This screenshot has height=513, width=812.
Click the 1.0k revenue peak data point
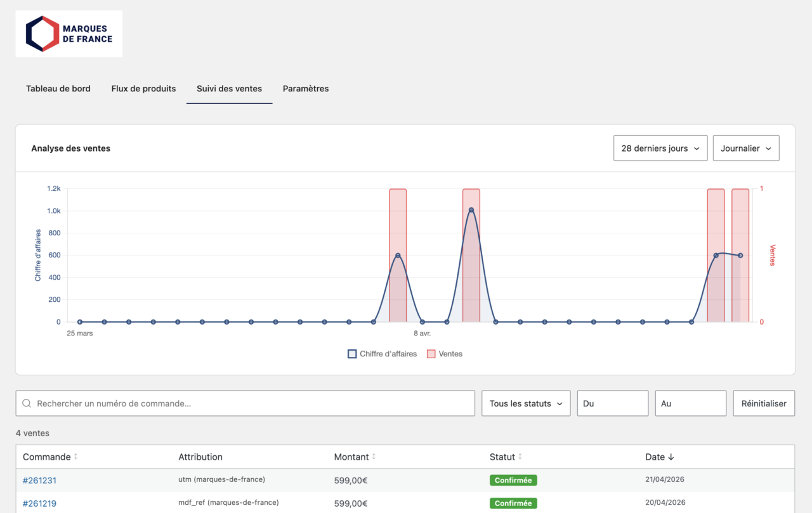[x=471, y=210]
